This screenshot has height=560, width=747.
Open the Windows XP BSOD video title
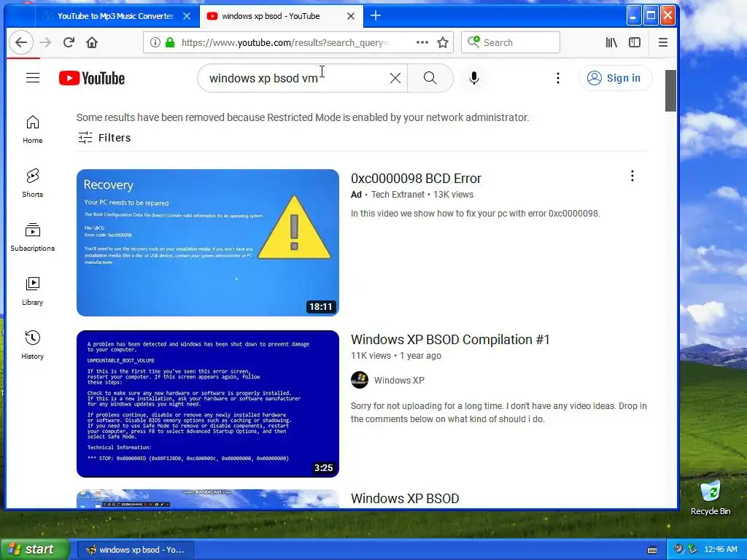click(x=405, y=499)
